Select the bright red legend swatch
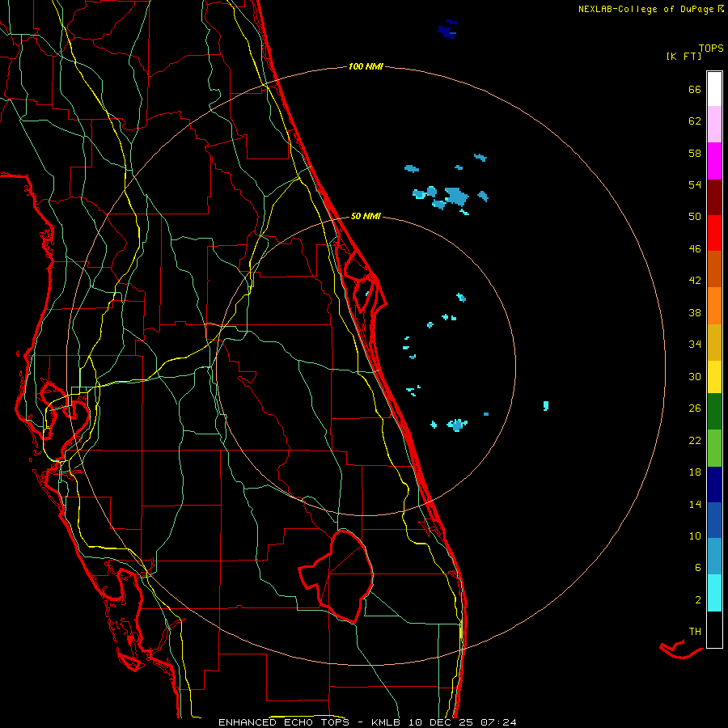This screenshot has width=728, height=728. pyautogui.click(x=714, y=233)
